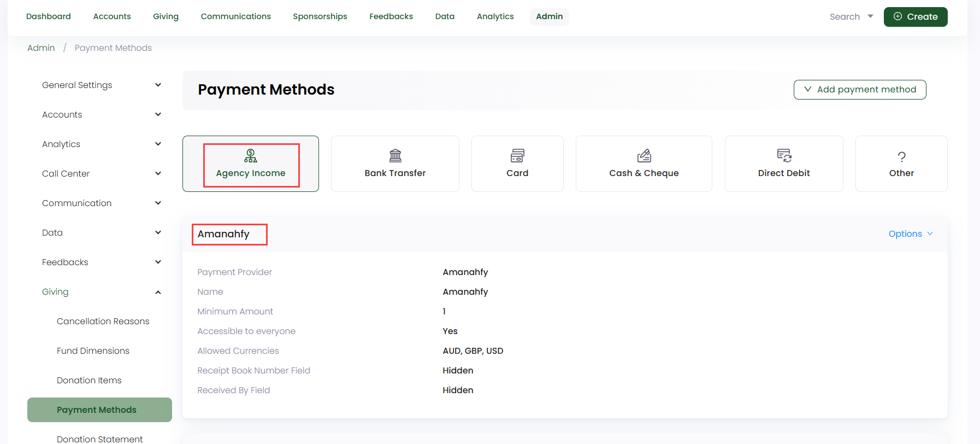The image size is (980, 444).
Task: Click the Received By Field label
Action: pos(233,390)
